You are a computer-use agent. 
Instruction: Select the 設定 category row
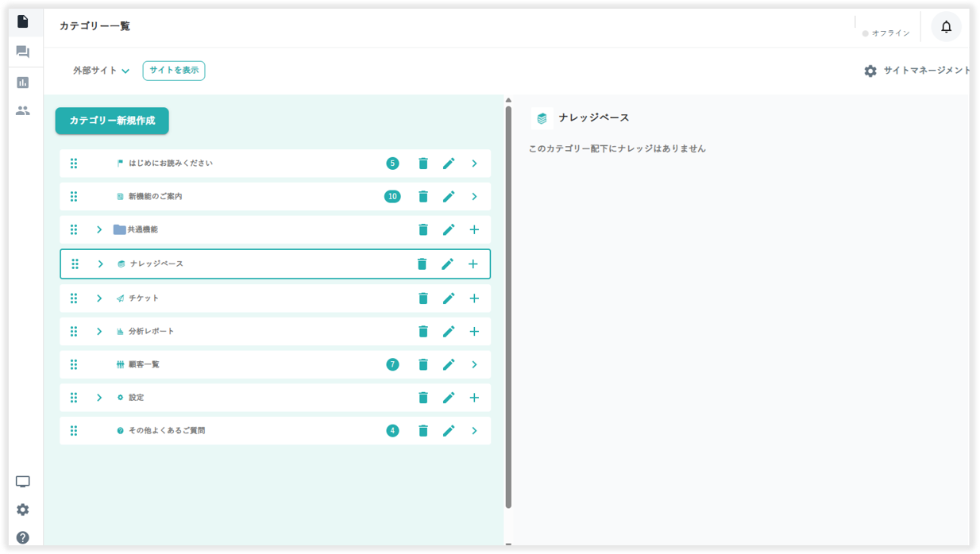pos(238,398)
